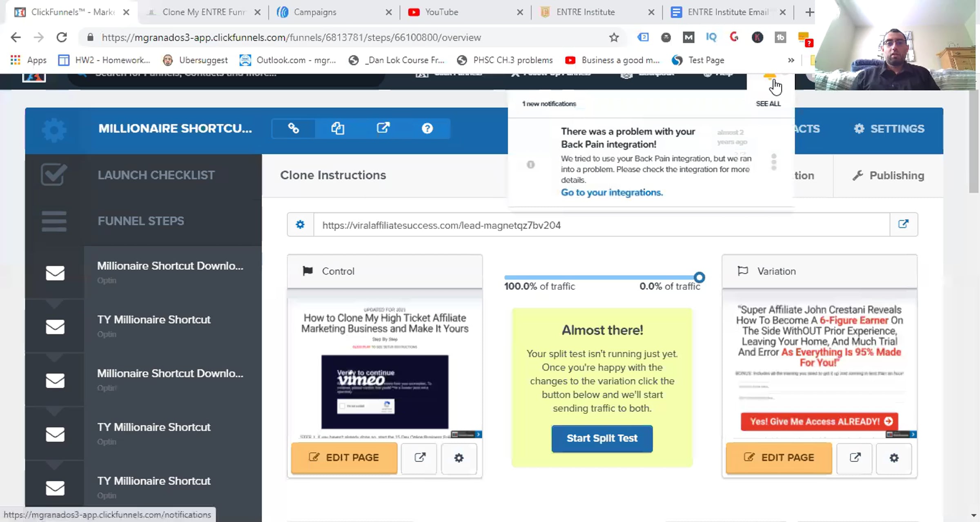Click the MozBar M extension icon
Screen dimensions: 980x522
click(x=688, y=38)
